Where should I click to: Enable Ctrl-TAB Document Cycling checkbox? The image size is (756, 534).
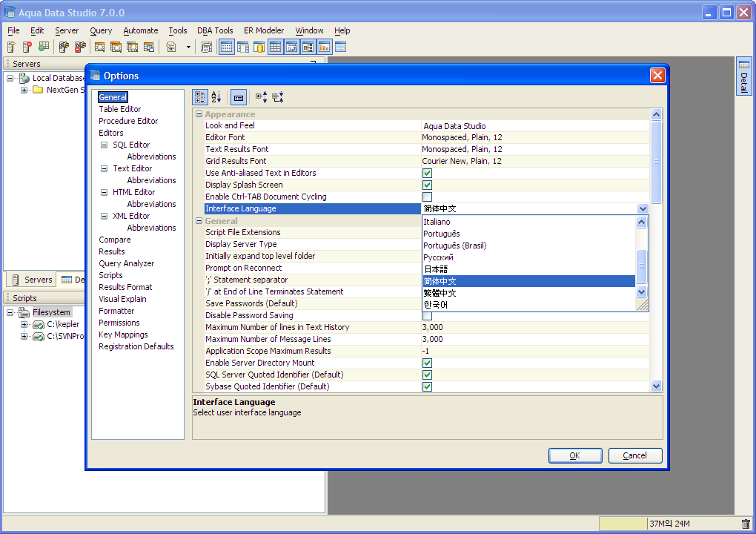click(427, 197)
